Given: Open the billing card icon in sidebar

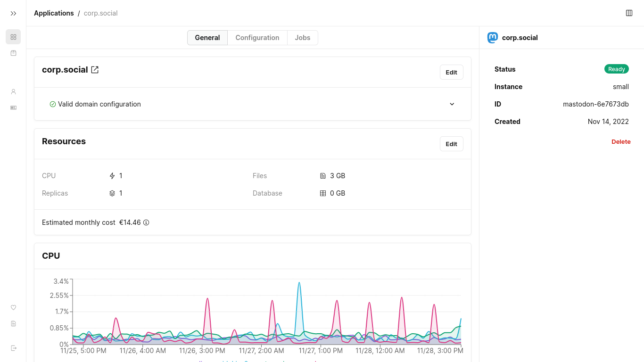Looking at the screenshot, I should [13, 107].
